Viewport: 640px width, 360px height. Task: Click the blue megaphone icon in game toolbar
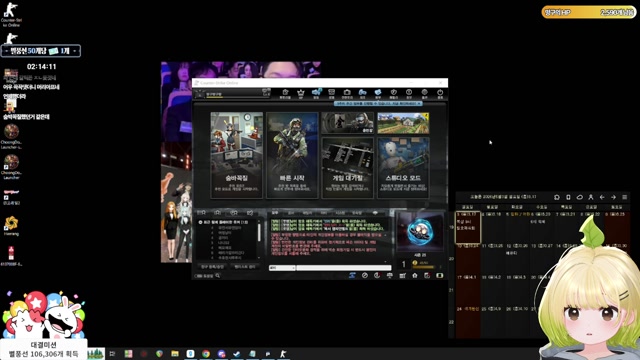pos(316,93)
